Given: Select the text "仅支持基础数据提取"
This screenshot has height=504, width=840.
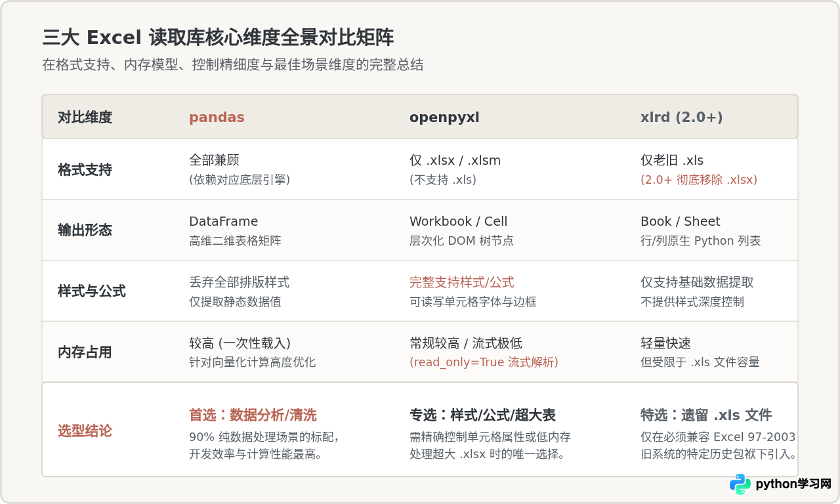Looking at the screenshot, I should [x=697, y=282].
